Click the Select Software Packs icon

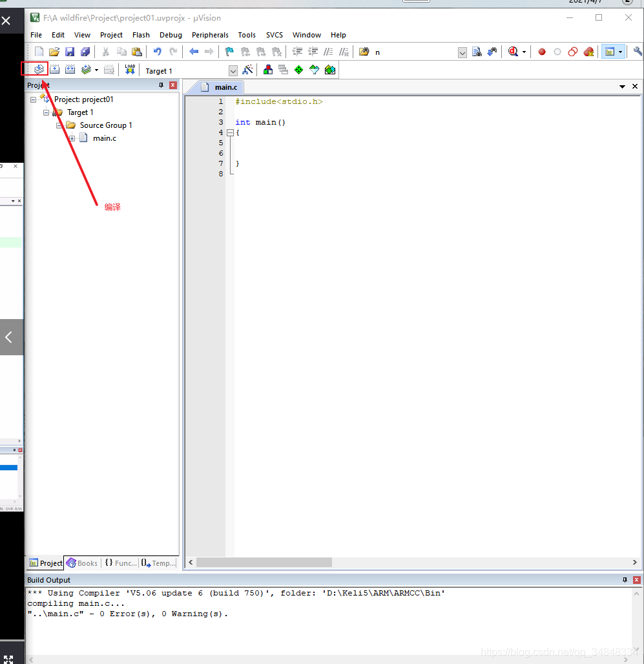pos(314,70)
